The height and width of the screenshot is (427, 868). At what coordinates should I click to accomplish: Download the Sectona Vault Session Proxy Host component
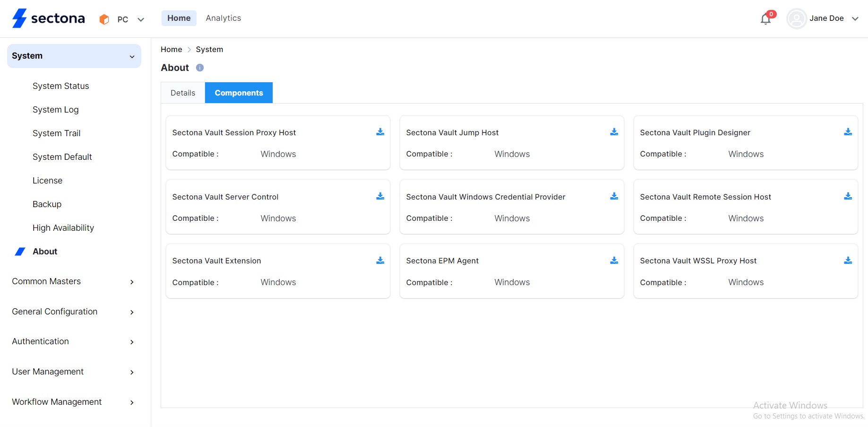(x=380, y=132)
